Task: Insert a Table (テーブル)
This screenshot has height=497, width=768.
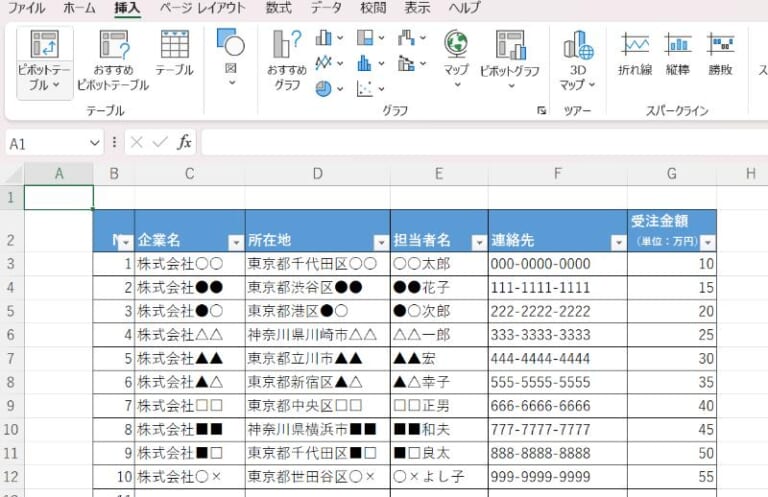Action: [x=175, y=53]
